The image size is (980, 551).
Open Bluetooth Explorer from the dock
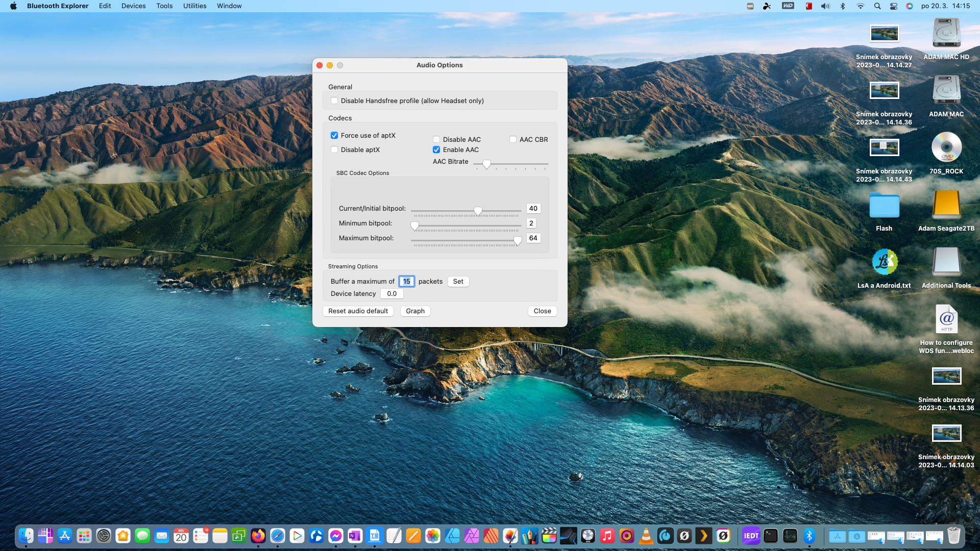pos(809,536)
